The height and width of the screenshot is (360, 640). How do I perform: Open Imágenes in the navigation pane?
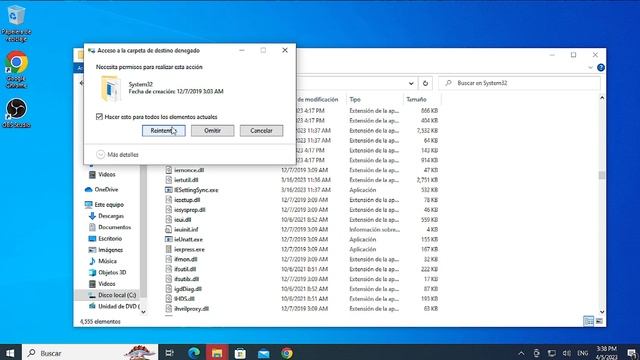110,250
